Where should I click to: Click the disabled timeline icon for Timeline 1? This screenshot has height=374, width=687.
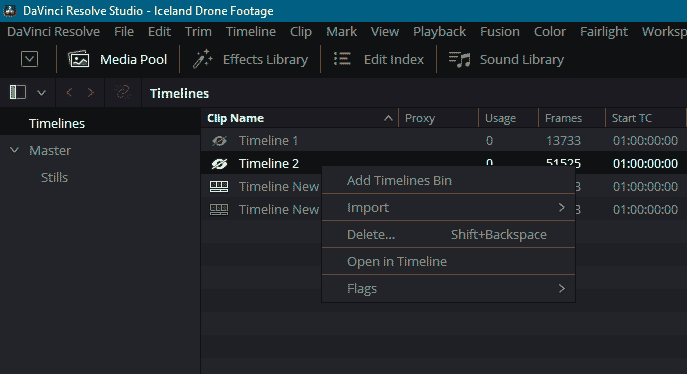coord(219,141)
